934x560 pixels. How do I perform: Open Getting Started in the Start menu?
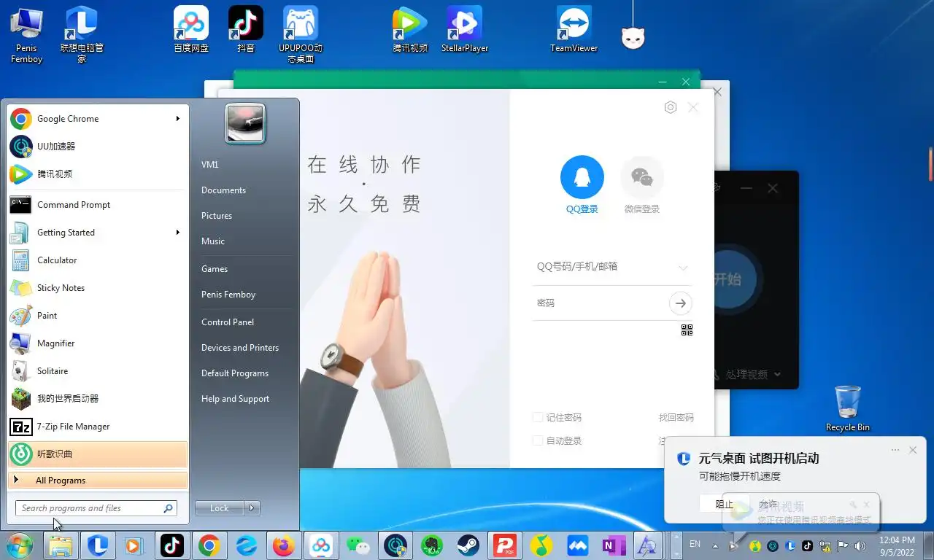(98, 233)
